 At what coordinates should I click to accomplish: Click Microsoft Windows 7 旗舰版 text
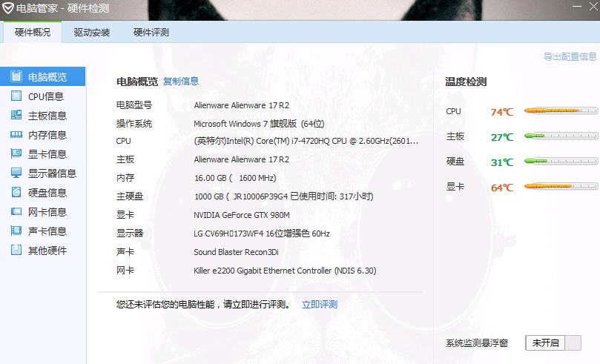pos(259,124)
